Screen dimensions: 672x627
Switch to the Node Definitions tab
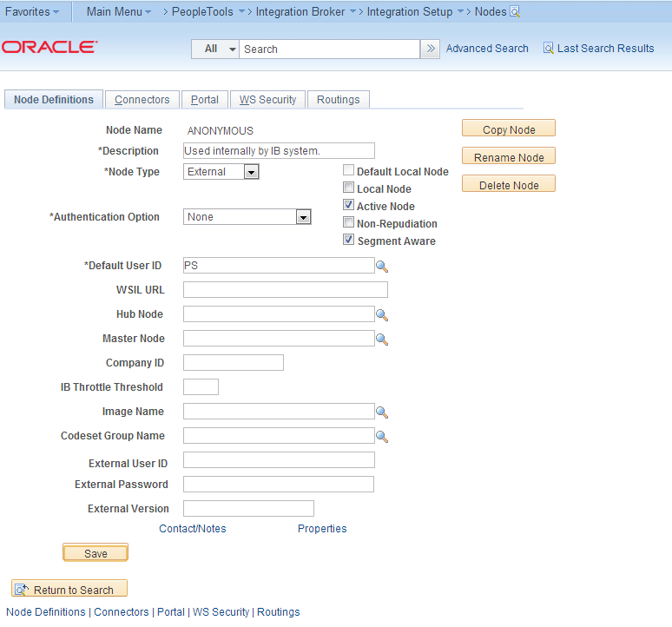54,99
